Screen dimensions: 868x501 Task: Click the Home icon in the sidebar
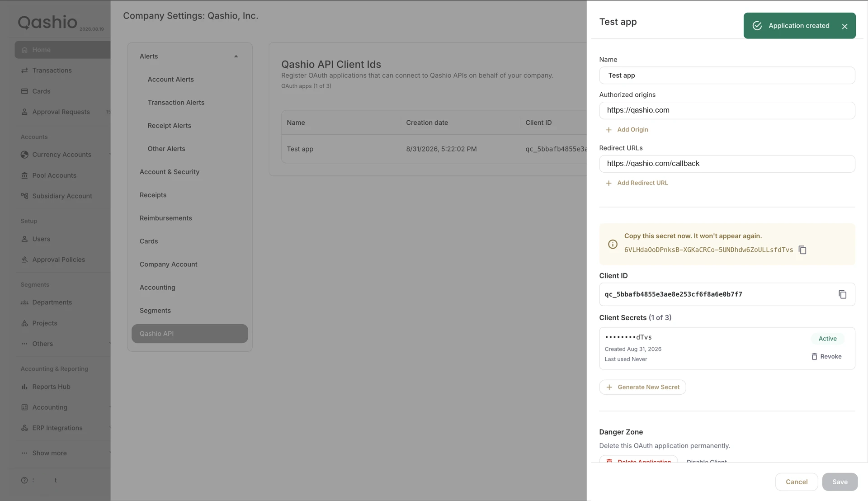click(x=24, y=50)
